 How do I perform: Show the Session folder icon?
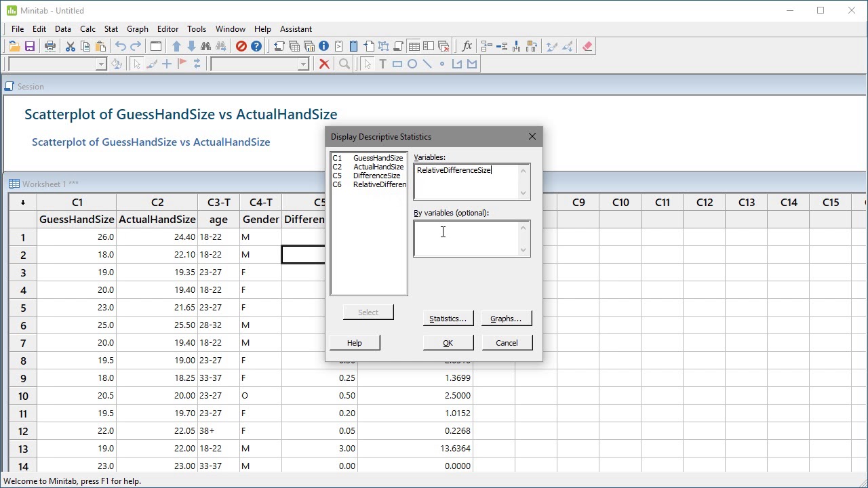click(279, 47)
